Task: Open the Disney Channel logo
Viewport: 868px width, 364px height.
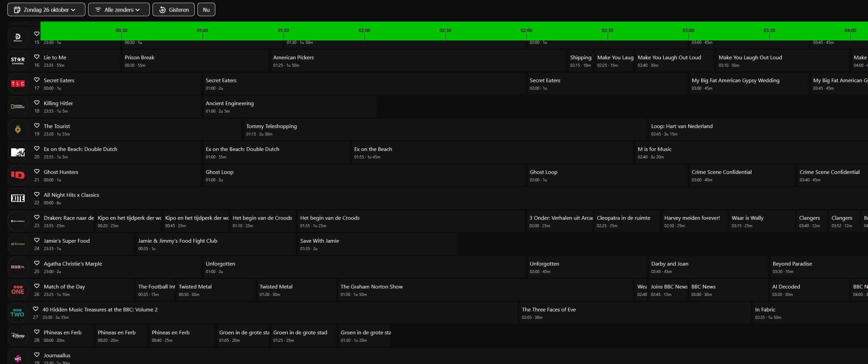Action: (18, 336)
